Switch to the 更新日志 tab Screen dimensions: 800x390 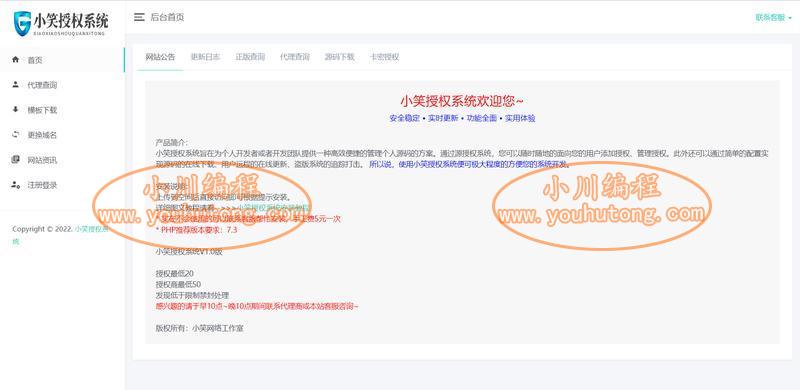pyautogui.click(x=205, y=57)
